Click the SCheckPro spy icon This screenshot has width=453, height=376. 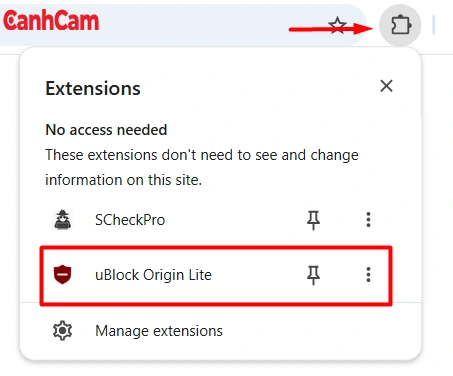tap(63, 220)
